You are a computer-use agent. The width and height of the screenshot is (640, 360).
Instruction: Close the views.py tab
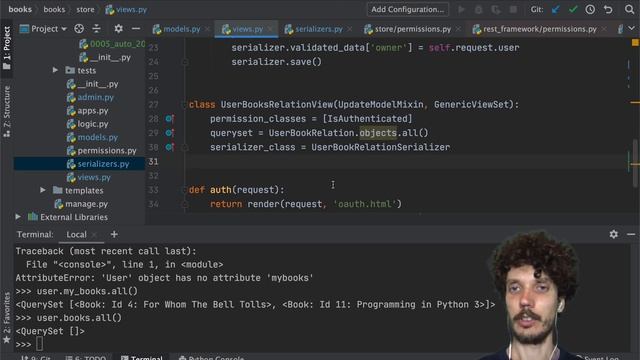pyautogui.click(x=270, y=29)
